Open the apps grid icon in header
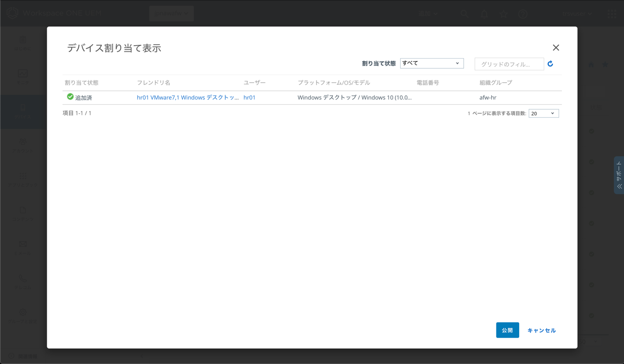Screen dimensions: 624x364 tap(611, 14)
